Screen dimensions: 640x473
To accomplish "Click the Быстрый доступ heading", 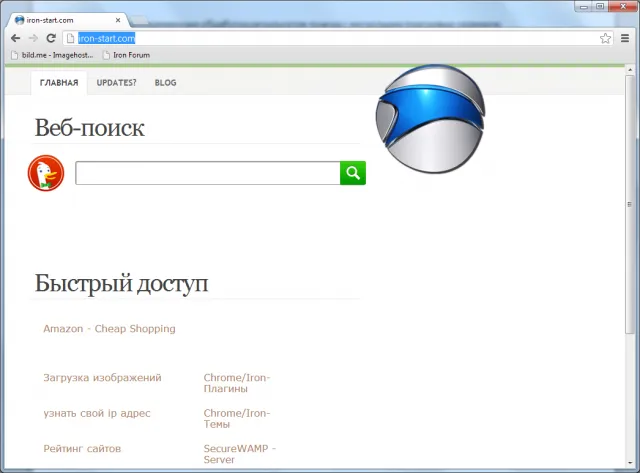I will [x=122, y=283].
